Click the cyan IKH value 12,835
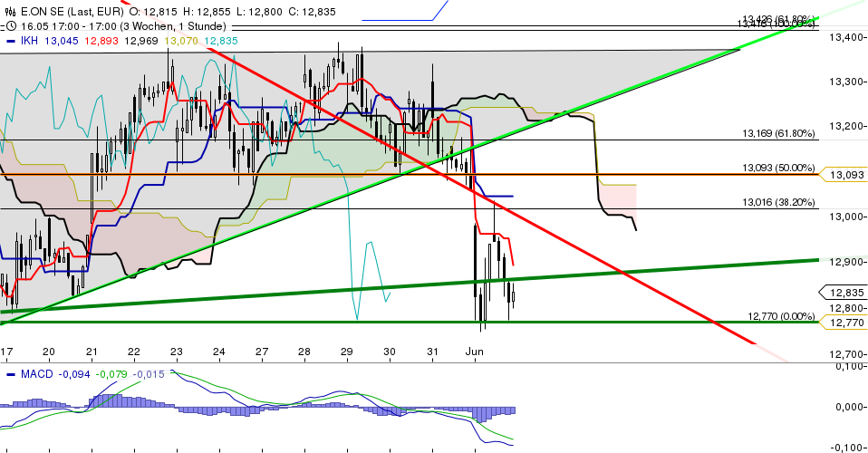The height and width of the screenshot is (453, 868). (x=221, y=41)
